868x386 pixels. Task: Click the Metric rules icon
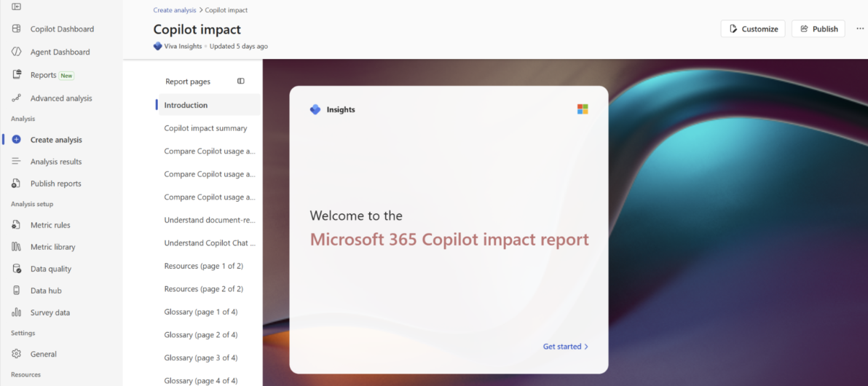[x=17, y=225]
